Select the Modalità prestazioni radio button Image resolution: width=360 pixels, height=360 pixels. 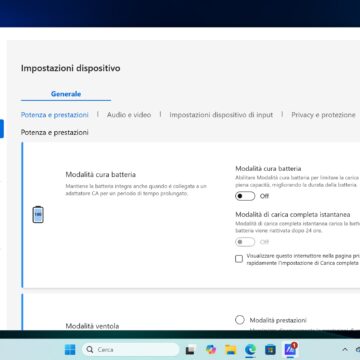(240, 320)
